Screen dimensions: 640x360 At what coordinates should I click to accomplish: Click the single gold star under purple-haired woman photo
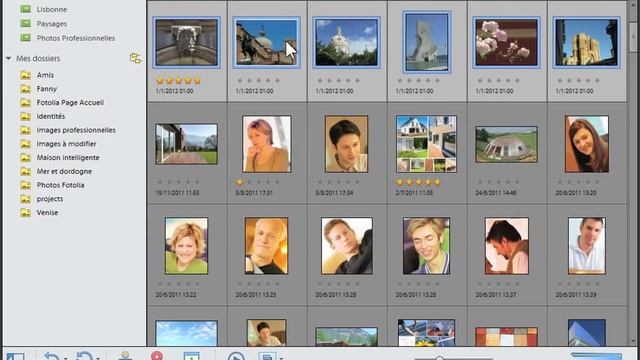[x=240, y=182]
